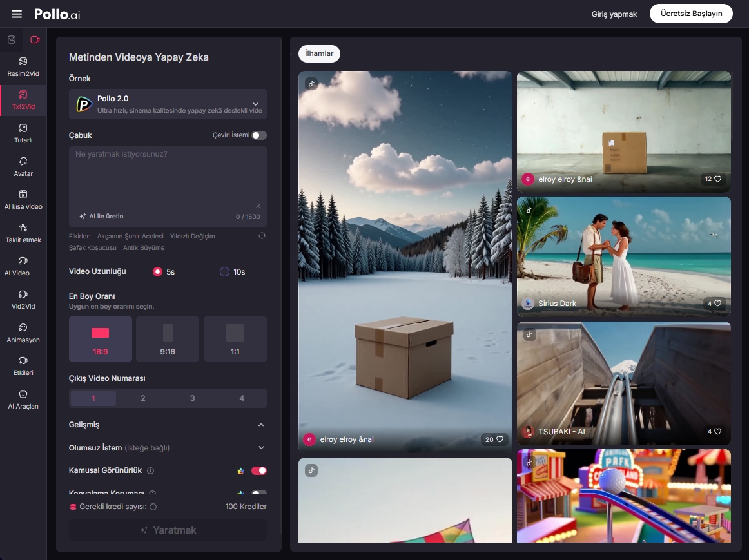Viewport: 749px width, 560px height.
Task: Open the Animasyon sidebar tool
Action: pos(23,333)
